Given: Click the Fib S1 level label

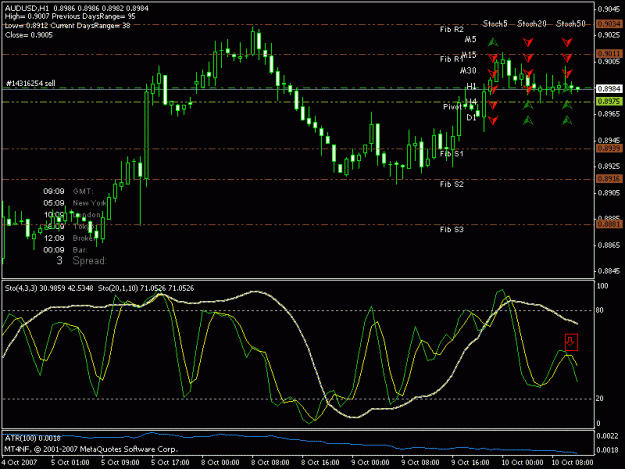Looking at the screenshot, I should (452, 153).
